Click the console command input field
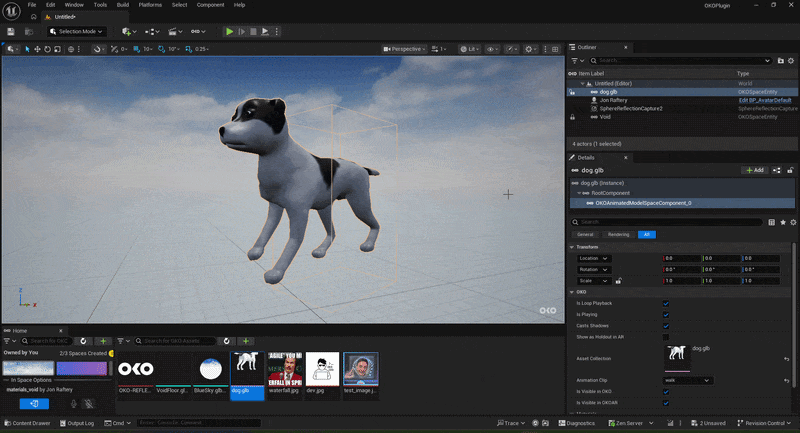800x433 pixels. pyautogui.click(x=199, y=423)
